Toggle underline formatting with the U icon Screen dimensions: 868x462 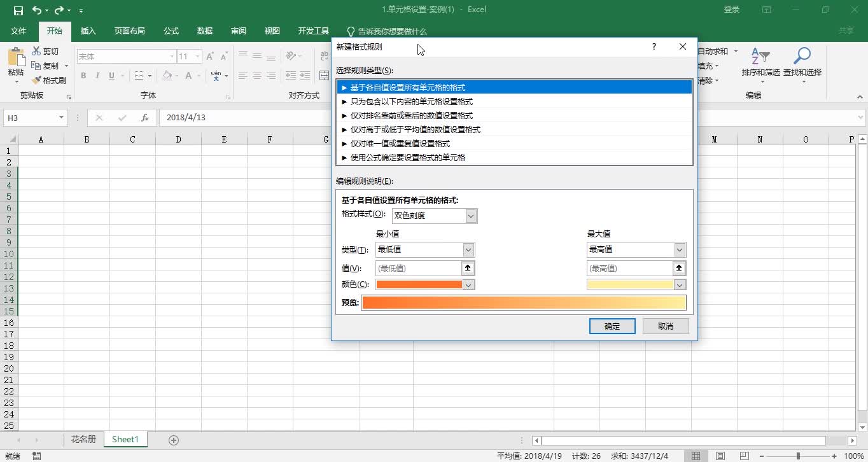pyautogui.click(x=110, y=75)
